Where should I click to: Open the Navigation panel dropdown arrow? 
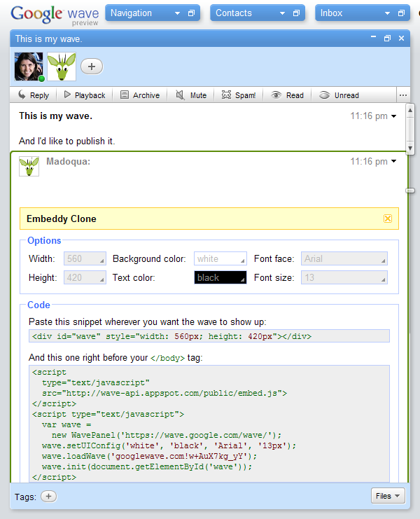click(x=177, y=13)
